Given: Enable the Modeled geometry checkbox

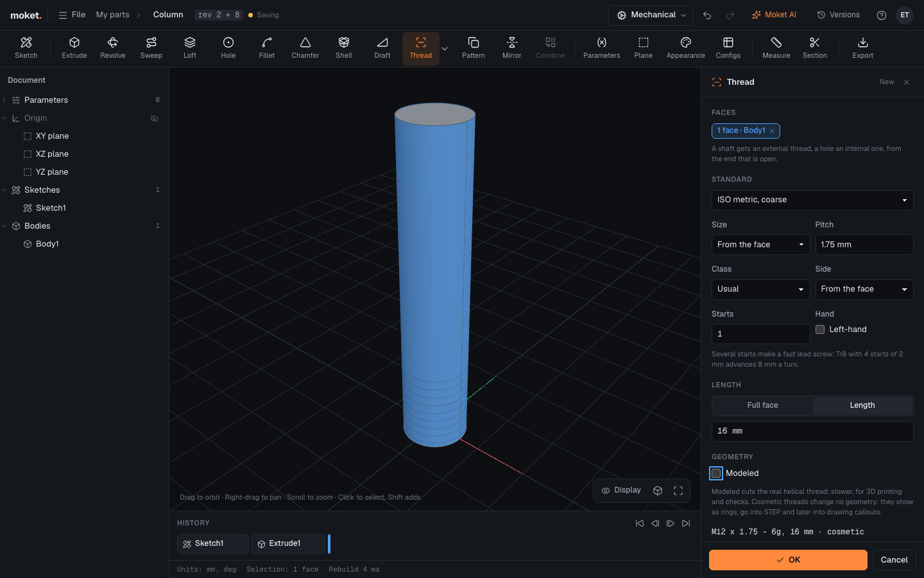Looking at the screenshot, I should (x=716, y=473).
